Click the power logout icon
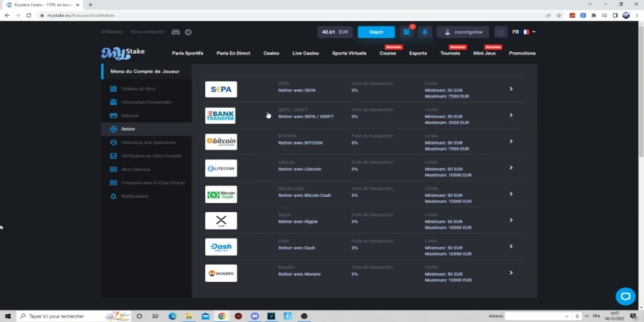 501,32
